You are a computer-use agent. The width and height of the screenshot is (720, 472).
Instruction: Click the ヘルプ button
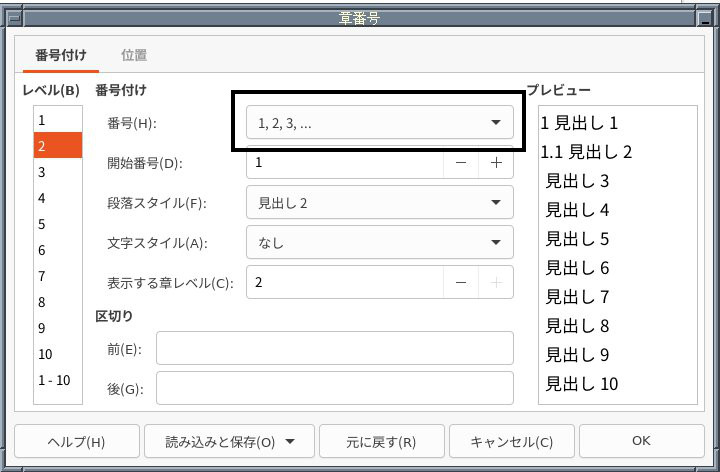point(77,441)
